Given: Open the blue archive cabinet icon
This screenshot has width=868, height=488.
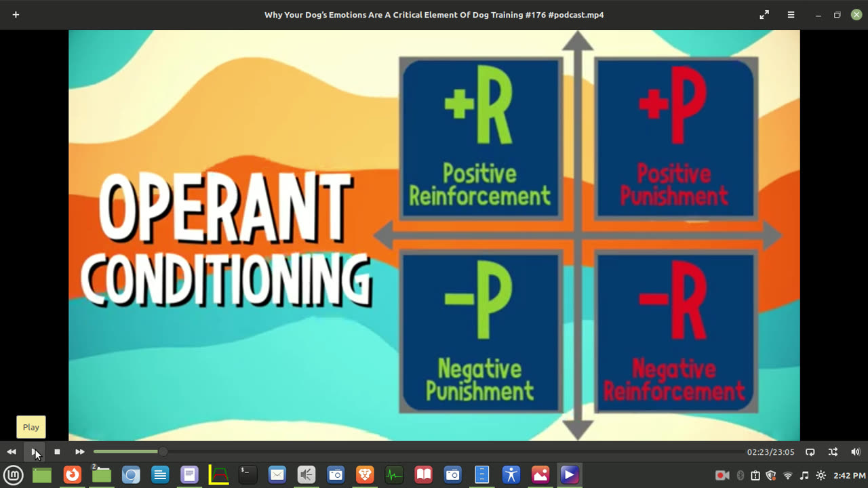Looking at the screenshot, I should [482, 475].
